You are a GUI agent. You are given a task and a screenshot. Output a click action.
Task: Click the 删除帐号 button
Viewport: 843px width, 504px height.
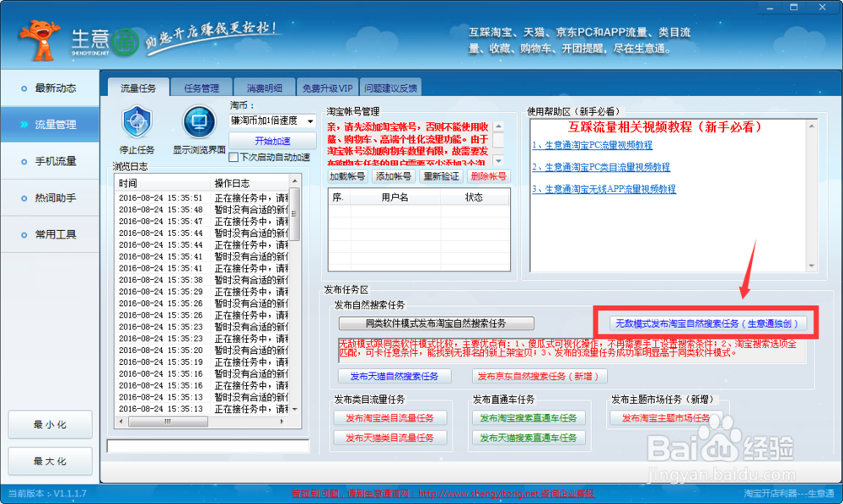(488, 176)
